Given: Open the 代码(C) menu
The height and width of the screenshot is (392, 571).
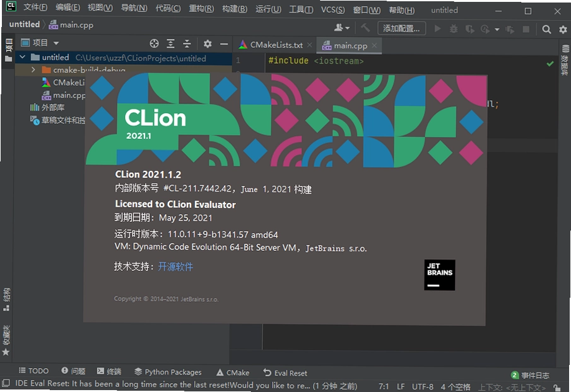Looking at the screenshot, I should pyautogui.click(x=168, y=8).
